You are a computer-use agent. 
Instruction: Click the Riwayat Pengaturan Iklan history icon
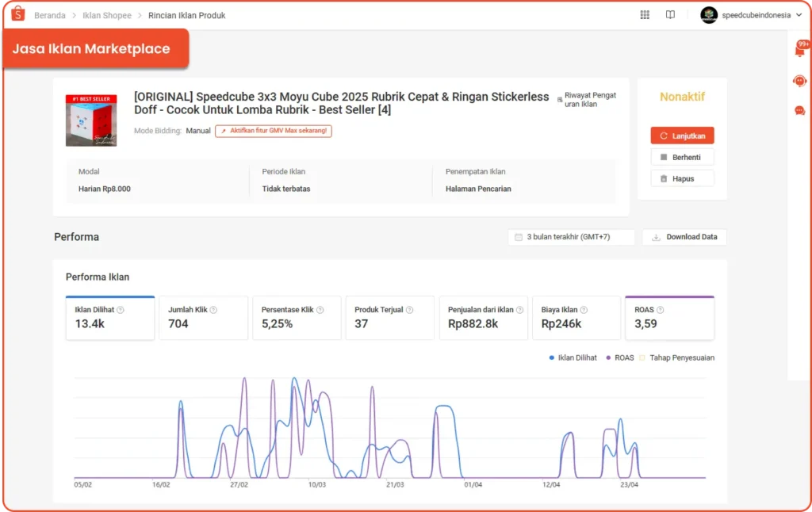coord(560,99)
